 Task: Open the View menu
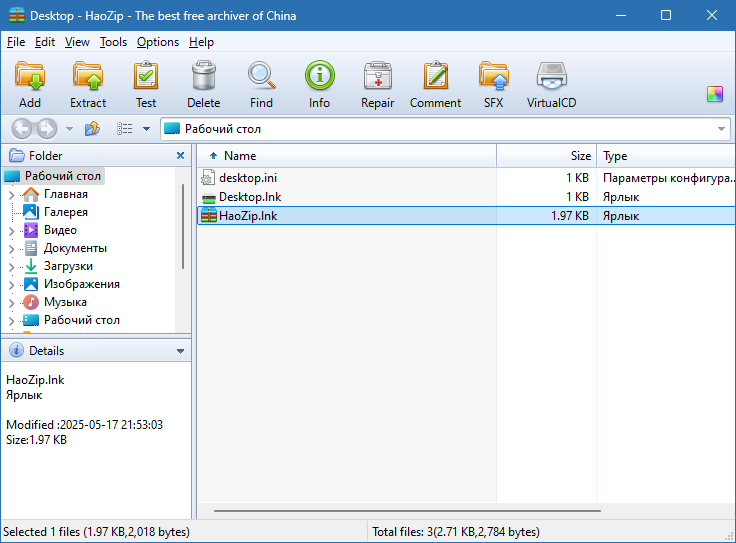click(x=77, y=42)
